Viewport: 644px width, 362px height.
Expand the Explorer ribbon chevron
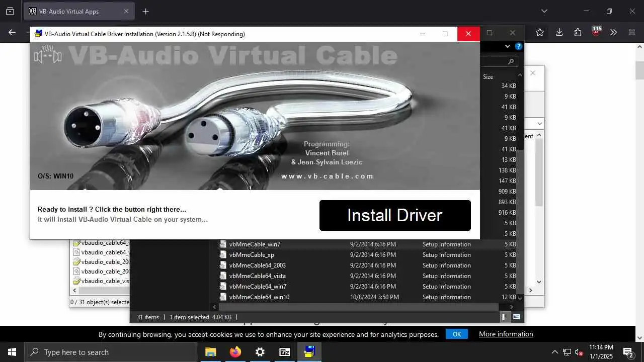click(x=507, y=46)
